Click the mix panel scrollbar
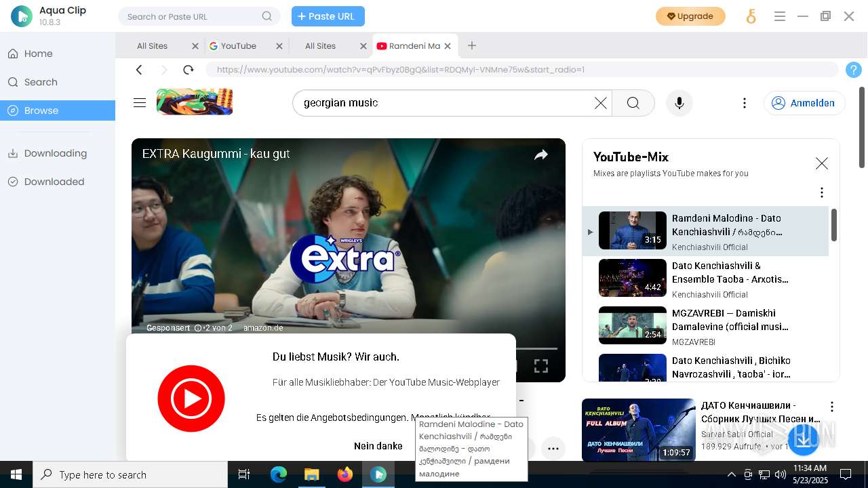Screen dimensions: 868x488 click(834, 224)
